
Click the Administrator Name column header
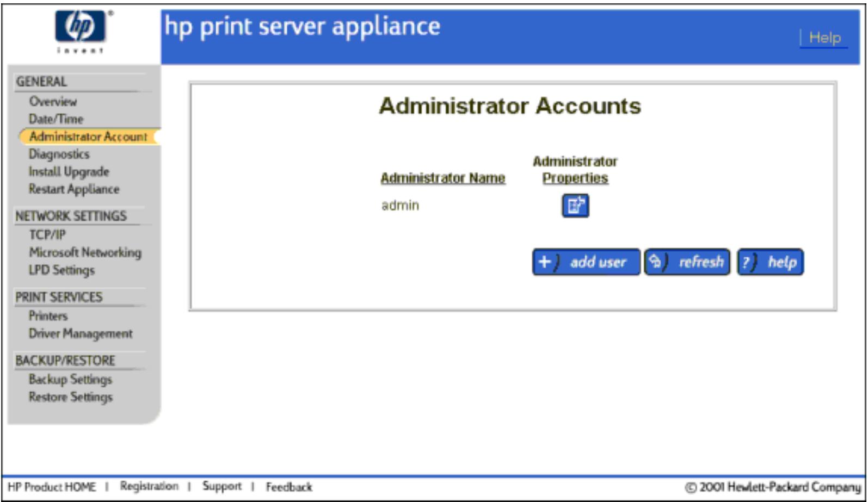coord(443,178)
